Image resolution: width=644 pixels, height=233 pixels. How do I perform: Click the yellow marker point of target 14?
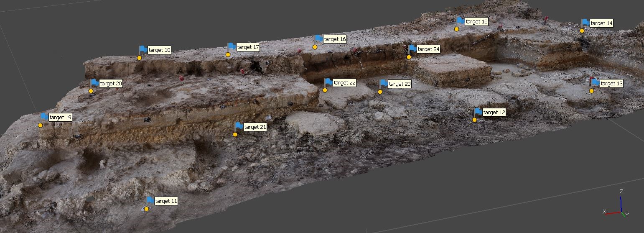[582, 31]
